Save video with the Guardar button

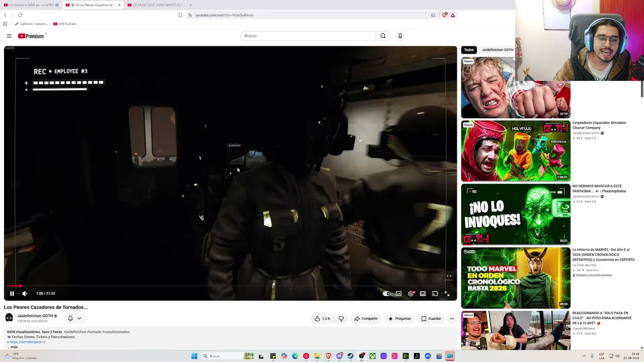(x=431, y=319)
